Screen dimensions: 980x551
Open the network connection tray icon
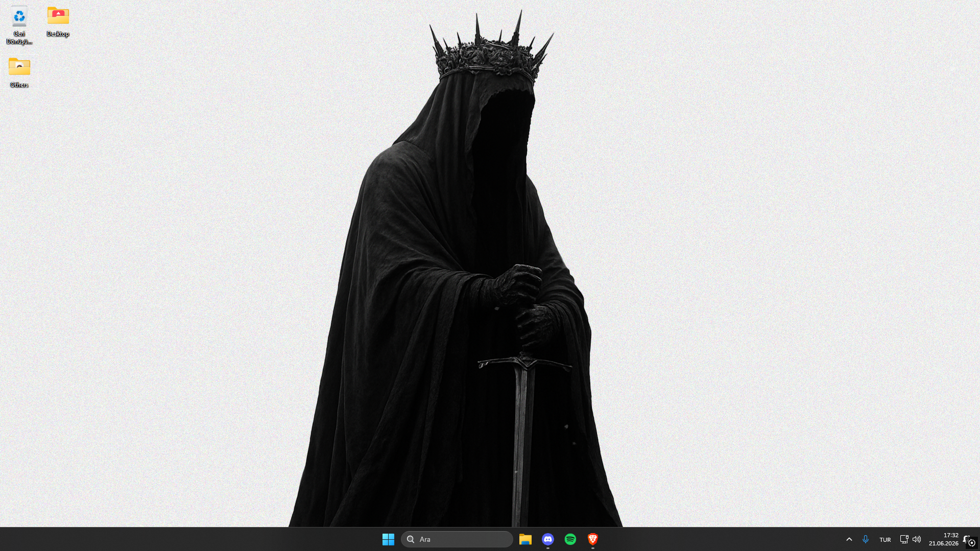pos(904,539)
